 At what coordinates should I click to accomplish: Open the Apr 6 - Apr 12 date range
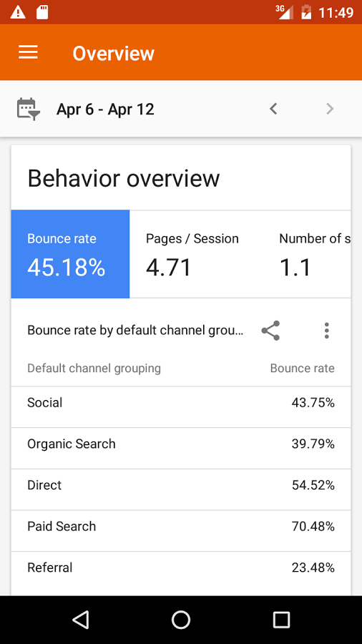(x=105, y=109)
